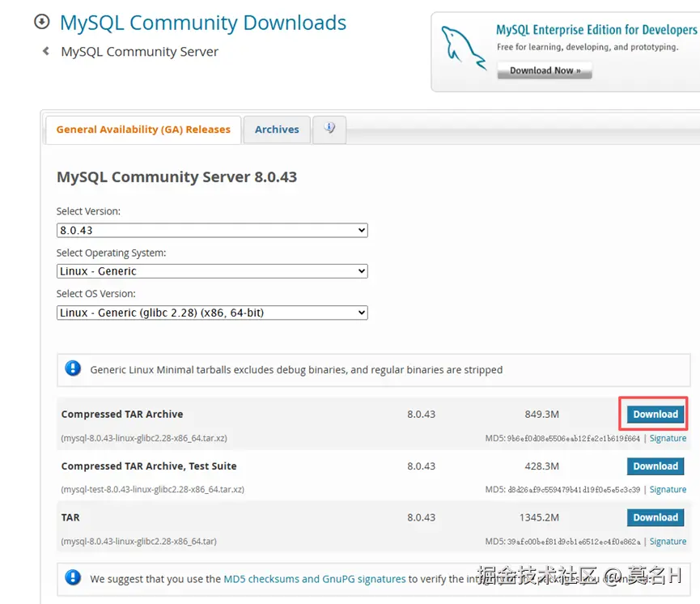The width and height of the screenshot is (700, 604).
Task: Click filename mysql-8.0.43-linux-glibc2.28-x86_64.tar.xz
Action: point(144,438)
